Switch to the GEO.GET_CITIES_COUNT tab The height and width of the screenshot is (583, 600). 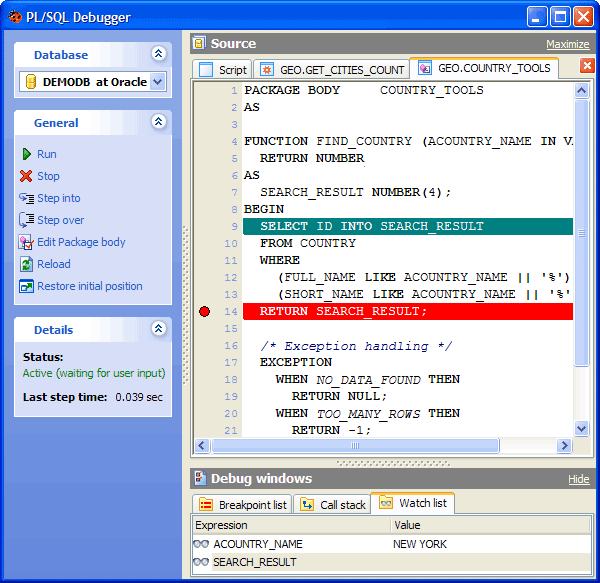click(x=333, y=69)
